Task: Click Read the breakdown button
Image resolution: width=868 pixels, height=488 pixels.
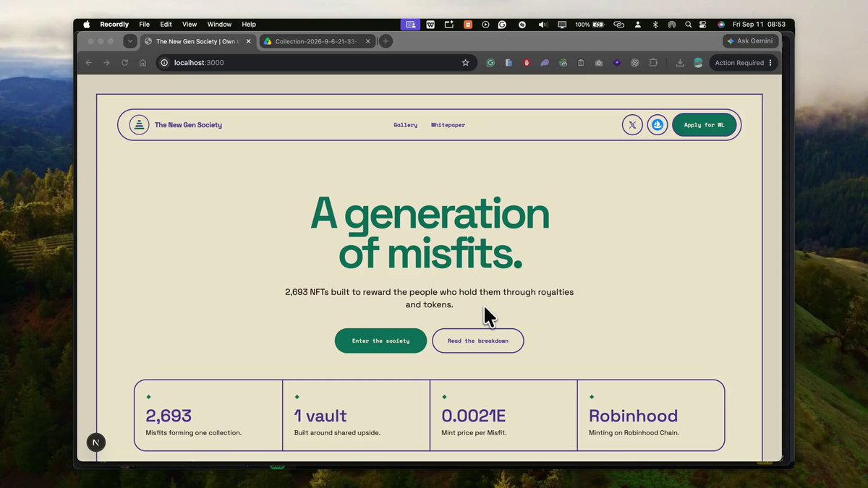Action: pyautogui.click(x=478, y=341)
